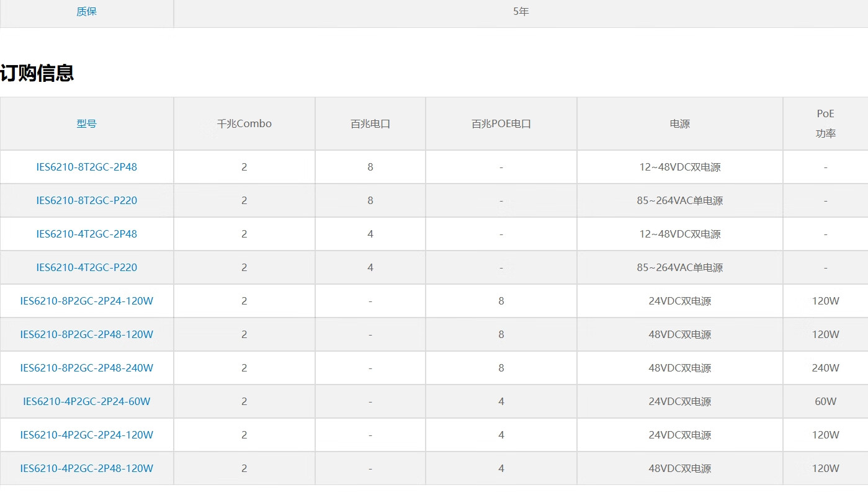
Task: Select 24VDC双电源 in 8P2GC-2P24-120W row
Action: tap(680, 301)
